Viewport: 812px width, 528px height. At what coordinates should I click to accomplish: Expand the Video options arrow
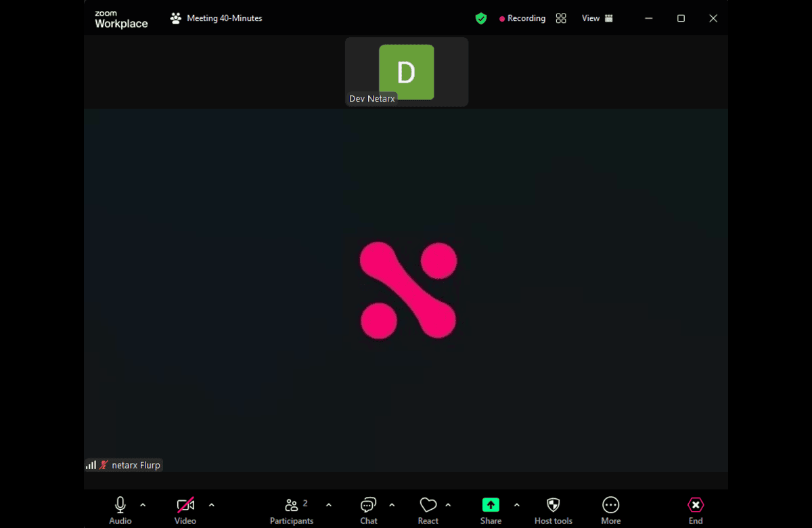click(212, 505)
